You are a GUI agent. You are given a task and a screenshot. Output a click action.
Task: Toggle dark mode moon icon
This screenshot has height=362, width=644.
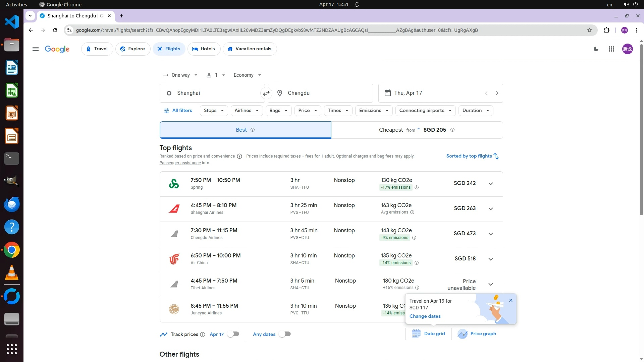(x=596, y=49)
